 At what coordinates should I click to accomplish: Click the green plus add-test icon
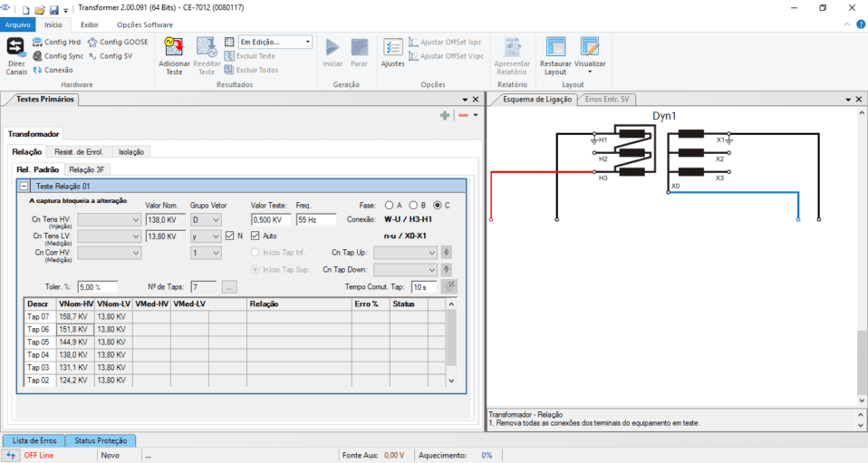(445, 115)
